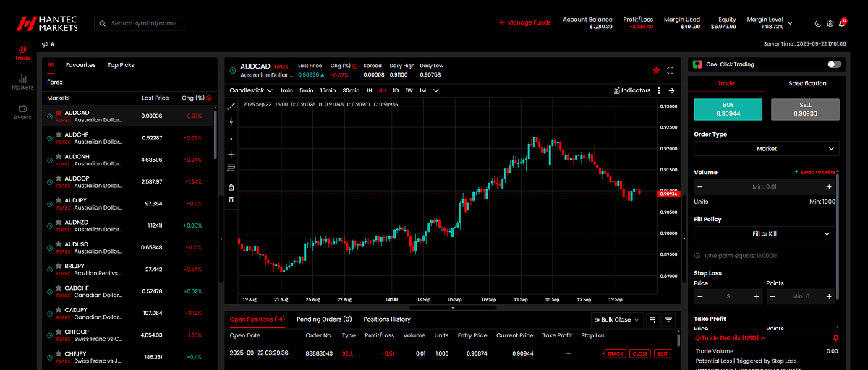This screenshot has height=370, width=868.
Task: Switch to Favourites tab
Action: coord(80,65)
